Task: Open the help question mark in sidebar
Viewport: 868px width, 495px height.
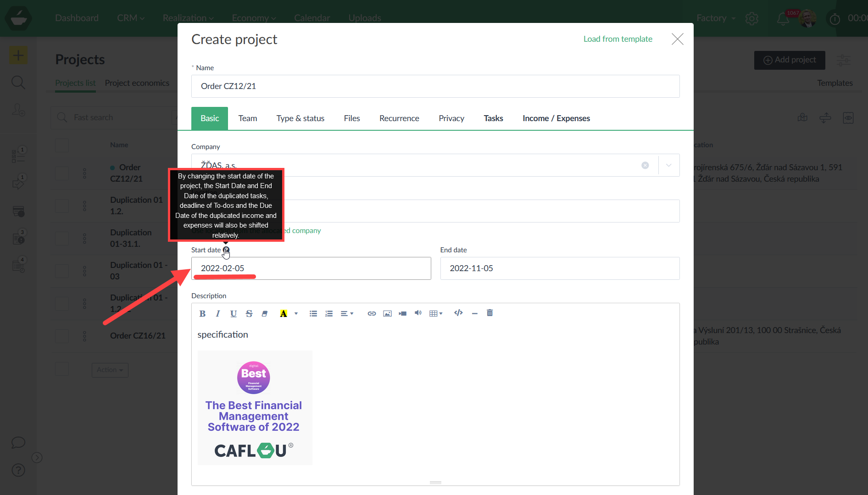Action: click(18, 470)
